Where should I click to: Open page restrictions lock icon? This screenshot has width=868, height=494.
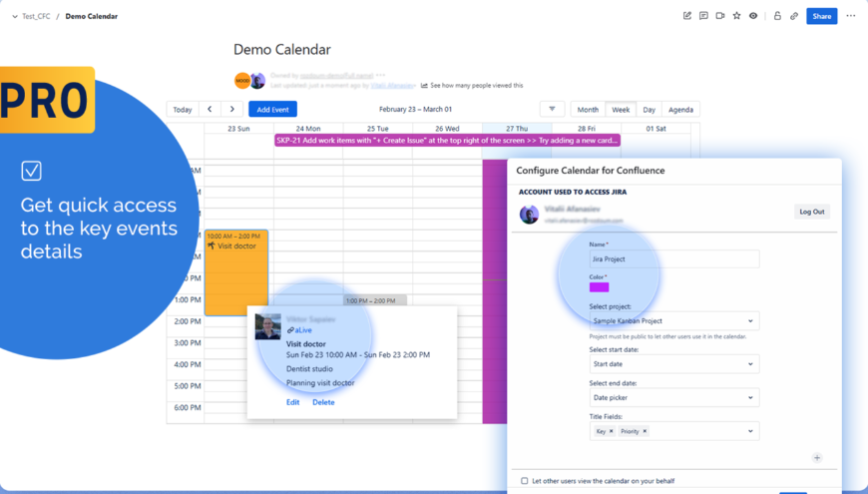777,16
